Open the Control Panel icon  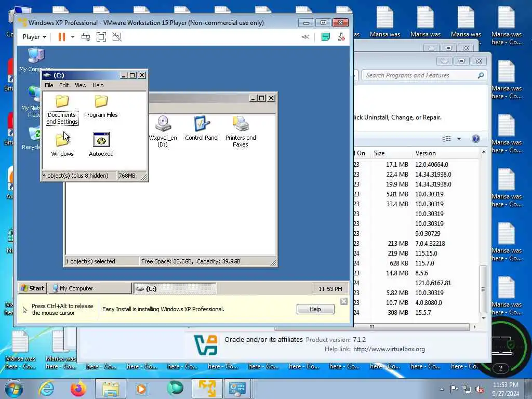(x=202, y=128)
